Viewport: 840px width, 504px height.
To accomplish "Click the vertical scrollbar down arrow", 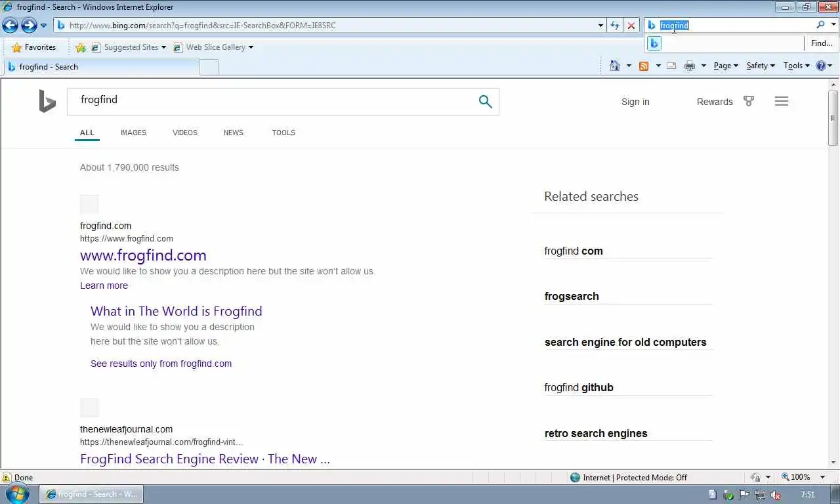I will (833, 463).
